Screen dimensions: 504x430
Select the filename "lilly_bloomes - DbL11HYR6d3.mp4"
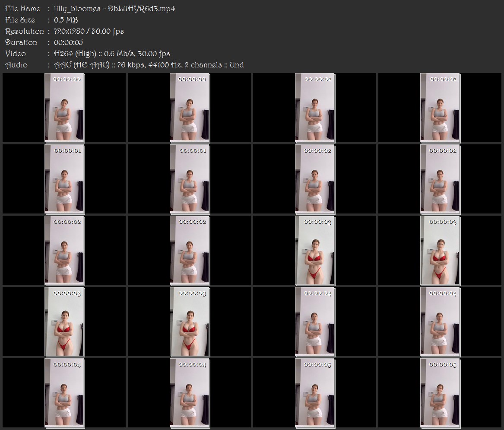pyautogui.click(x=114, y=9)
